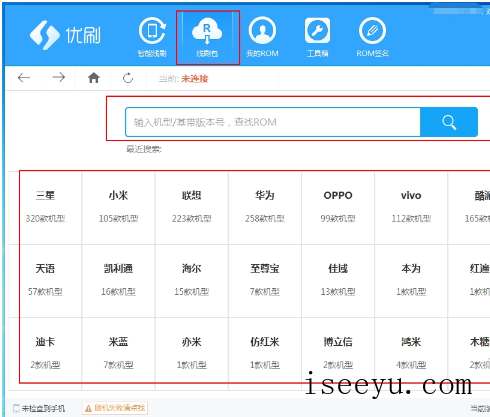Open 我的ROM (My ROM) section
Screen dimensions: 490x417
[262, 37]
